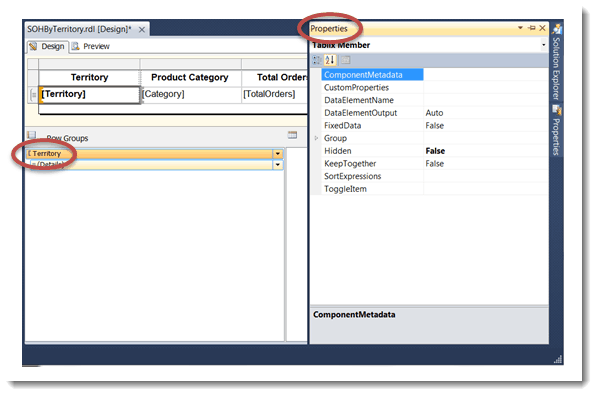Click the Row Groups pane label

tap(67, 138)
